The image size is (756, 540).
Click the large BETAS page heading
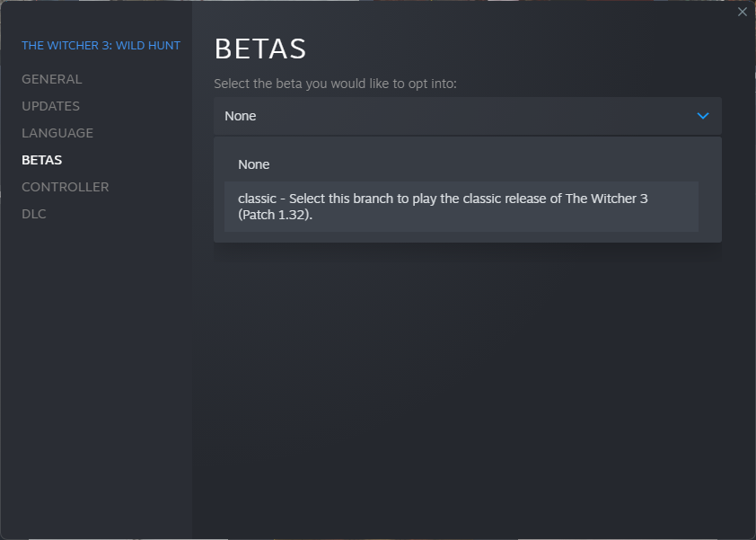(x=260, y=49)
